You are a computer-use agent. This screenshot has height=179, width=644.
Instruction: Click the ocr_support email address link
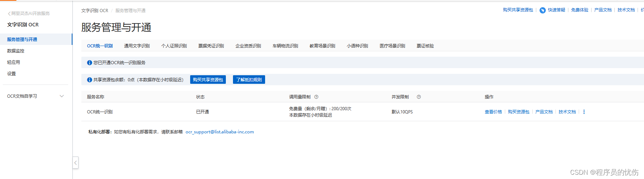point(220,132)
